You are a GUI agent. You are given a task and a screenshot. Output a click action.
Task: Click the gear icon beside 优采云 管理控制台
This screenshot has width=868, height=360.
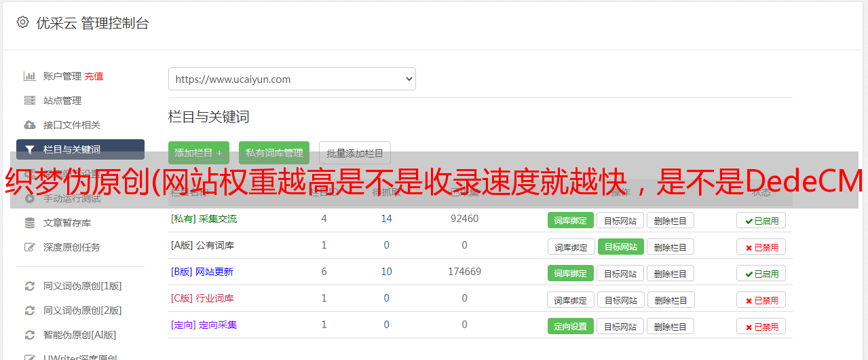click(22, 22)
